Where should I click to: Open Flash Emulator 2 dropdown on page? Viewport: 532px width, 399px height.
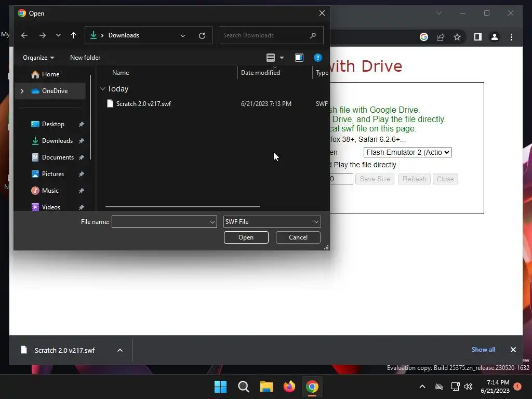407,152
